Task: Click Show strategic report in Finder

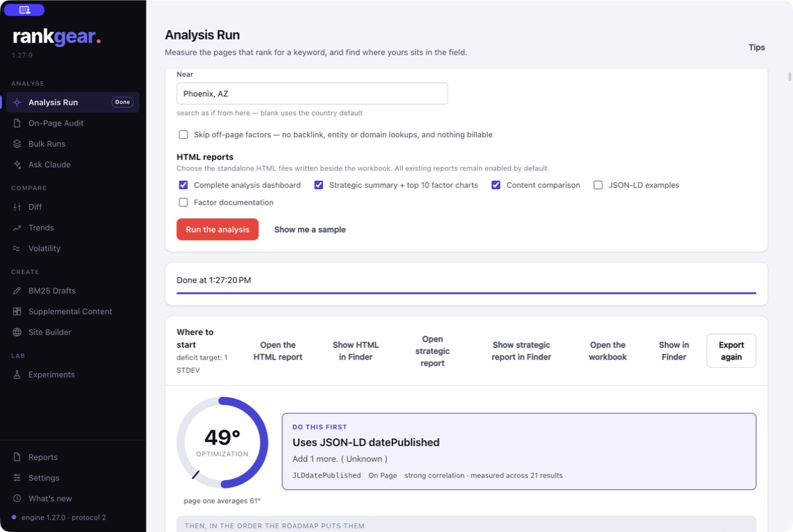Action: [521, 351]
